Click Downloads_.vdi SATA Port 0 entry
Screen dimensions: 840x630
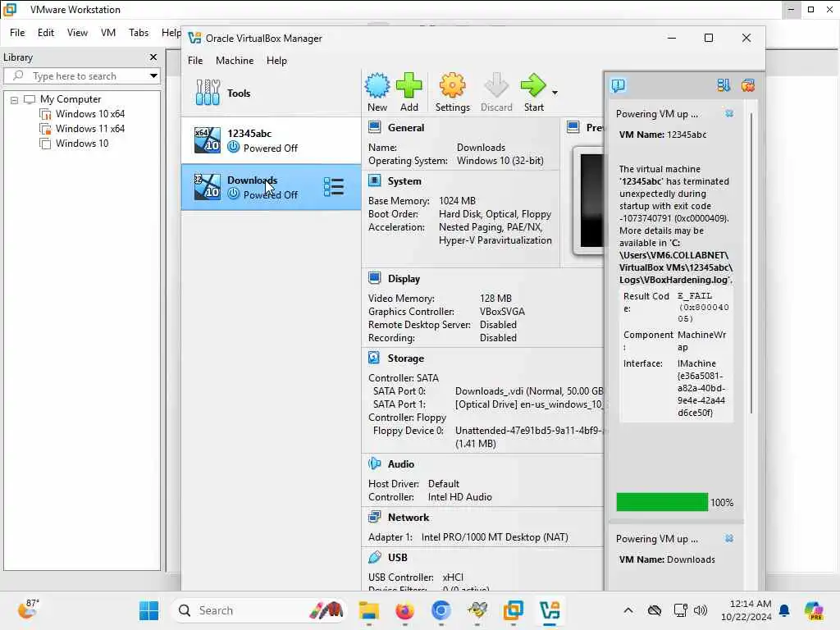[529, 391]
